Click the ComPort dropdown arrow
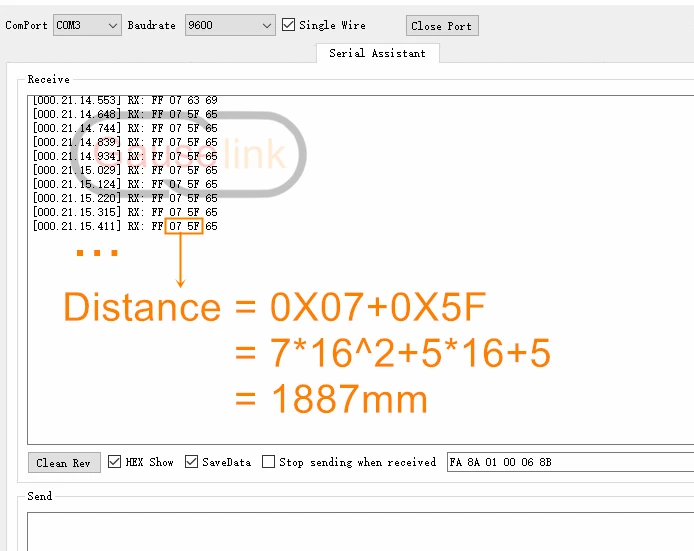The width and height of the screenshot is (694, 551). tap(113, 26)
